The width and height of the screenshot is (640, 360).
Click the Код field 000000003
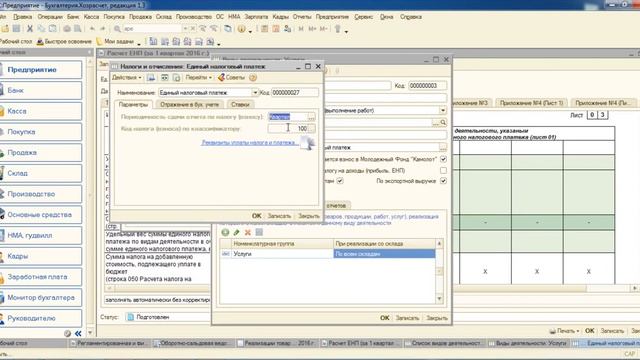pyautogui.click(x=427, y=86)
